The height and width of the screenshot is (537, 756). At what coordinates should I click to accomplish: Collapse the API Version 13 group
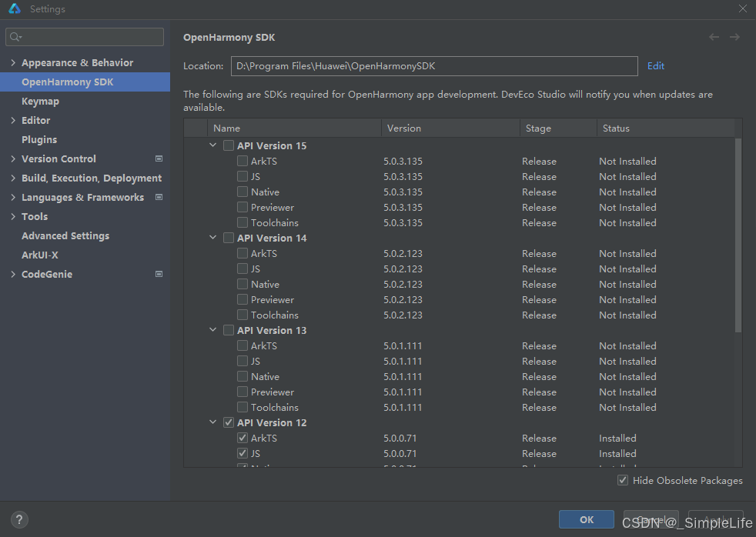pyautogui.click(x=212, y=330)
